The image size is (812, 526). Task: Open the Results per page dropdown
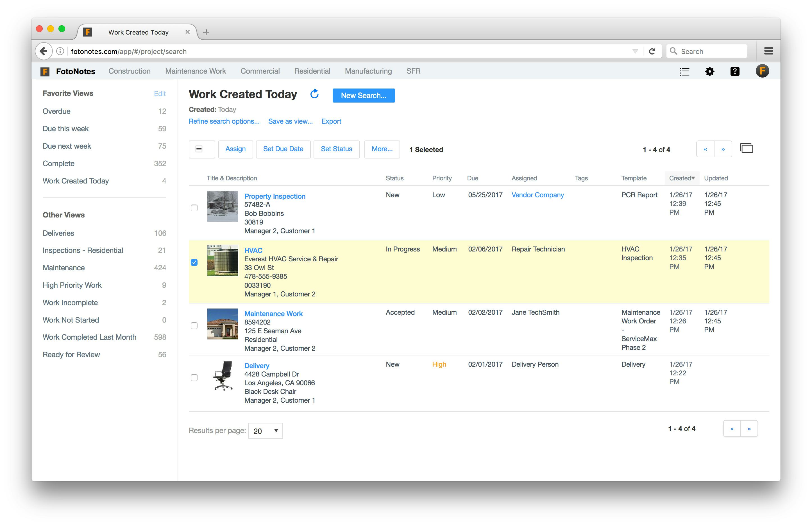coord(265,431)
